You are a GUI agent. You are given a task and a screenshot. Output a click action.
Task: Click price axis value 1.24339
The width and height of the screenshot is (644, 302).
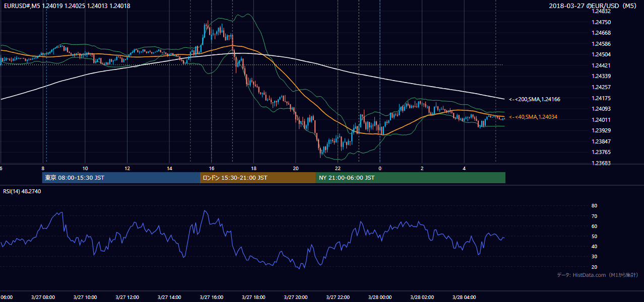click(x=601, y=76)
